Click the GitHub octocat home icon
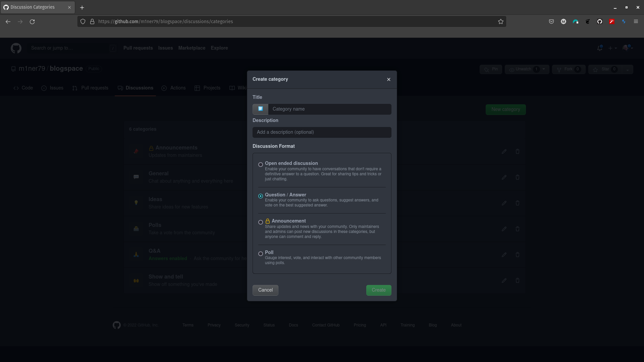The height and width of the screenshot is (362, 644). [16, 48]
